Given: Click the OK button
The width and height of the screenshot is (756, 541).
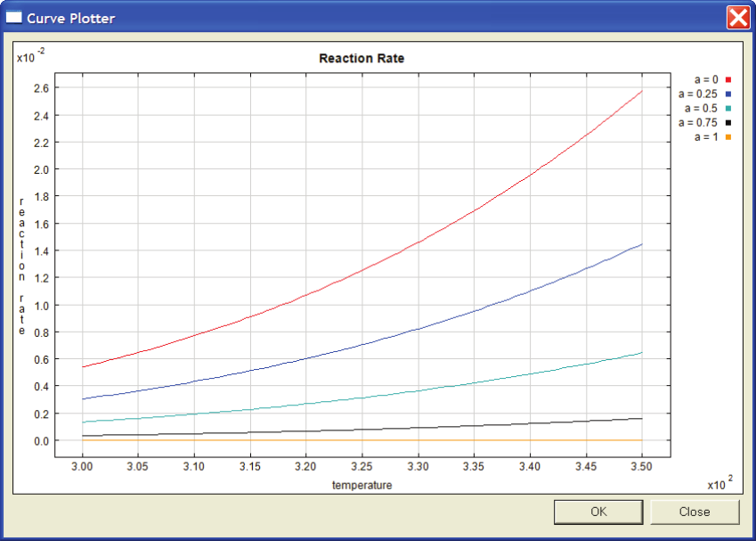Looking at the screenshot, I should tap(598, 512).
